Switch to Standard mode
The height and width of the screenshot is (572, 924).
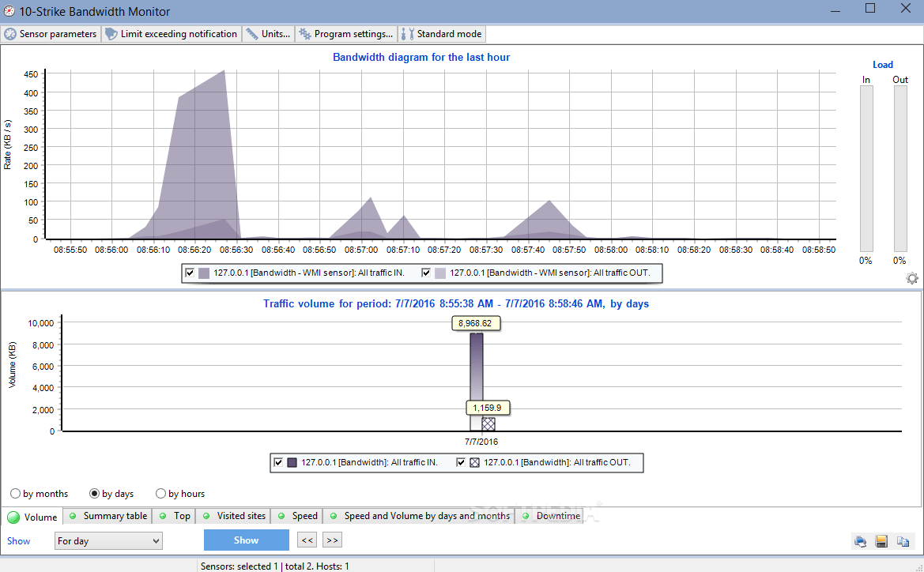(x=441, y=33)
